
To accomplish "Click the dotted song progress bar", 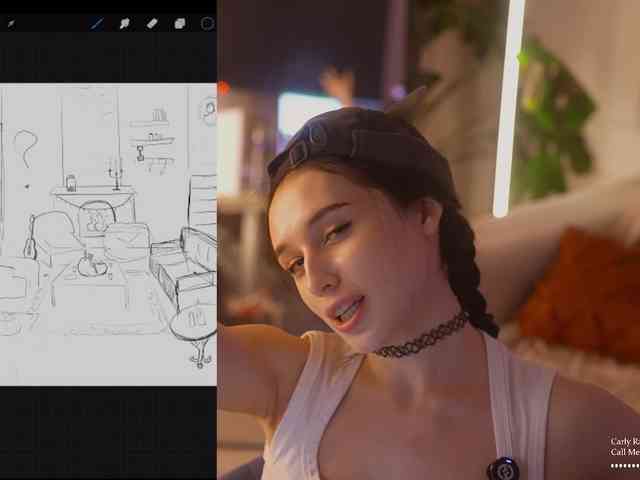I will click(625, 466).
